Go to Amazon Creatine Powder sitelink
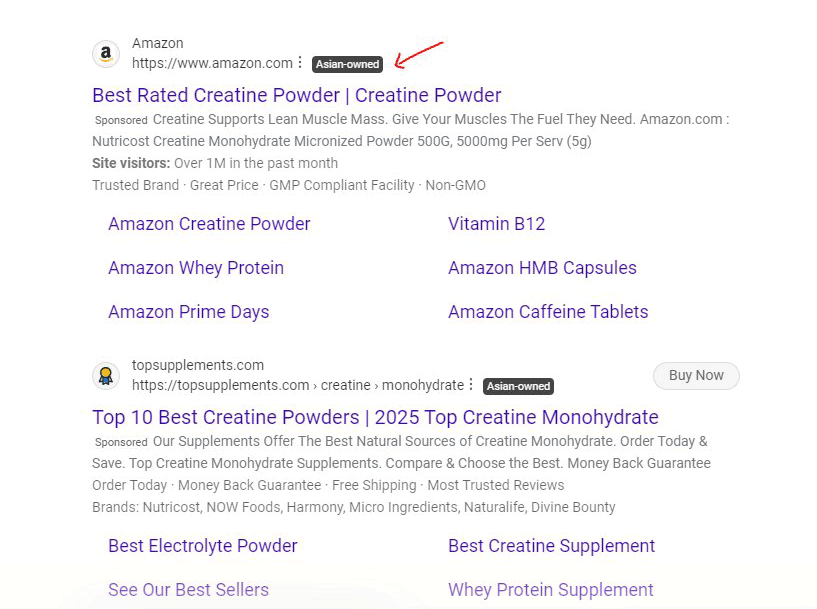This screenshot has height=609, width=817. pos(209,224)
